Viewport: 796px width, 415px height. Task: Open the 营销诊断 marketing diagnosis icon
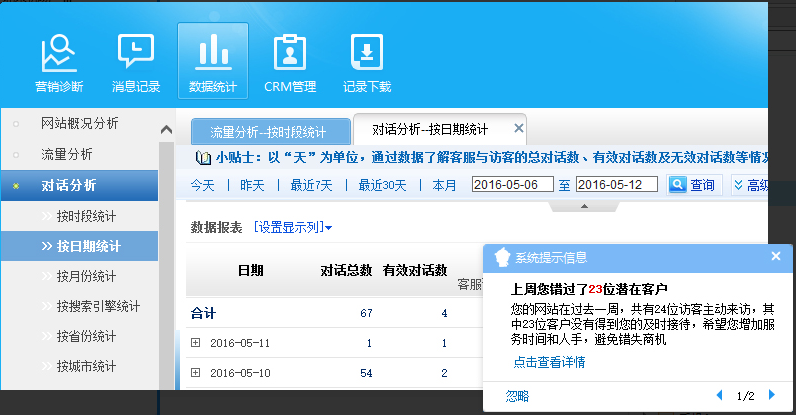59,62
